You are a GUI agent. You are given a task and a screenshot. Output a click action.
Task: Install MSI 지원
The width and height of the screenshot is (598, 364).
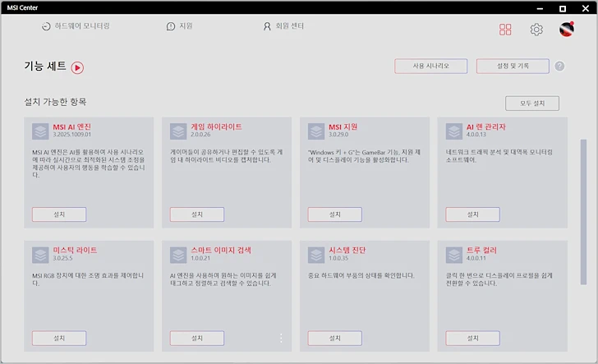point(335,214)
